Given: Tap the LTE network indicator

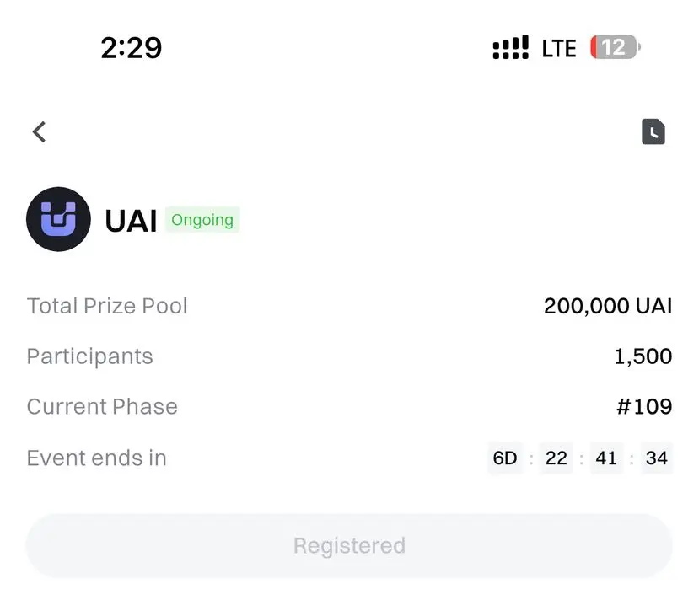Looking at the screenshot, I should pyautogui.click(x=558, y=48).
